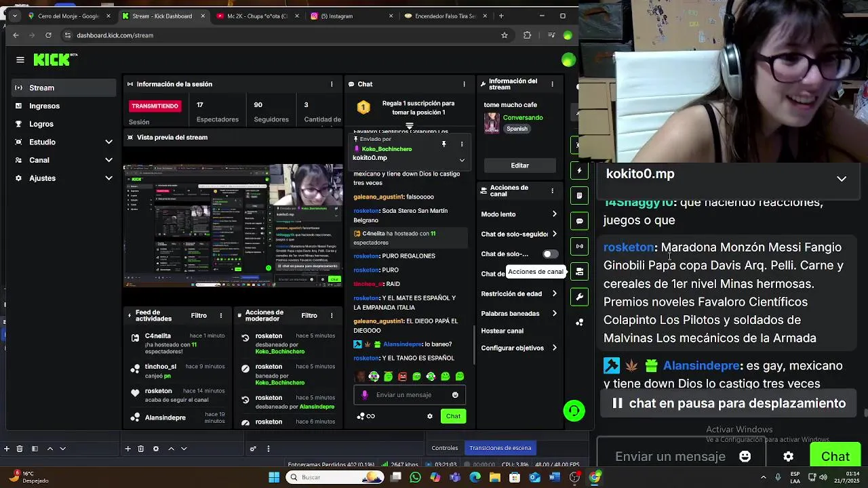This screenshot has height=488, width=868.
Task: Click the broadcast signal sidebar icon
Action: [x=579, y=246]
